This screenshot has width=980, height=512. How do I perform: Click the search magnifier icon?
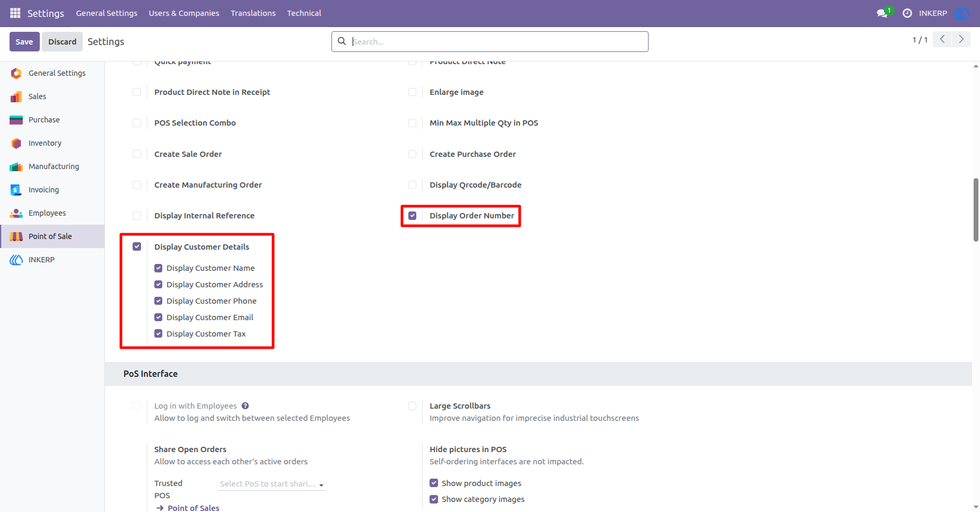[x=342, y=41]
